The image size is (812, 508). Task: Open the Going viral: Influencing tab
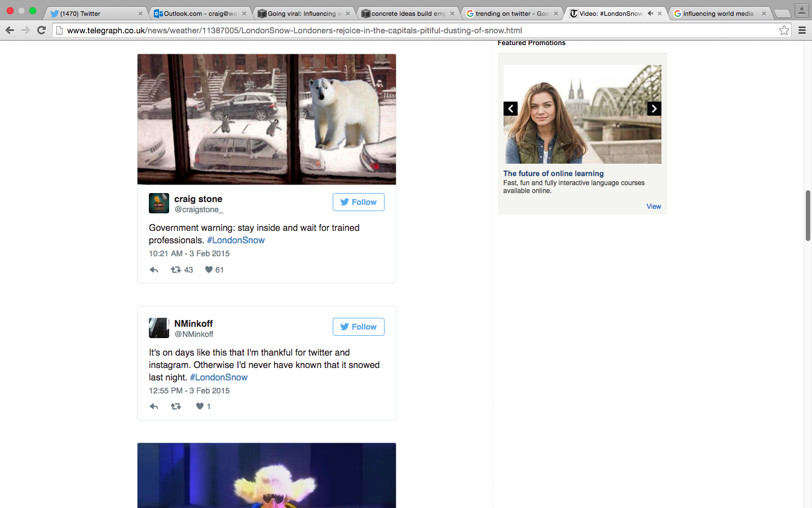click(x=304, y=14)
